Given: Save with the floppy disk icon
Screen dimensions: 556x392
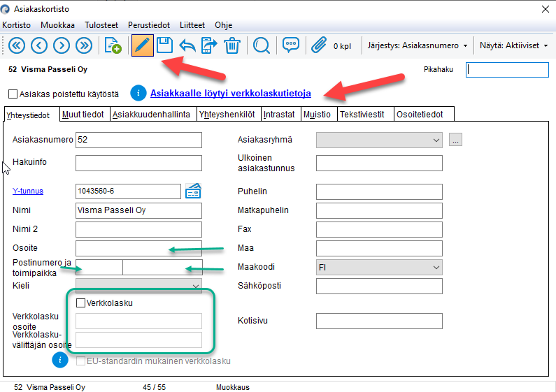Looking at the screenshot, I should click(164, 45).
